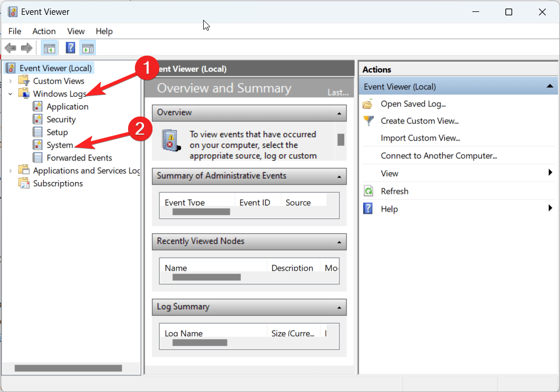The height and width of the screenshot is (392, 560).
Task: Click Open Saved Log... action
Action: pos(413,104)
